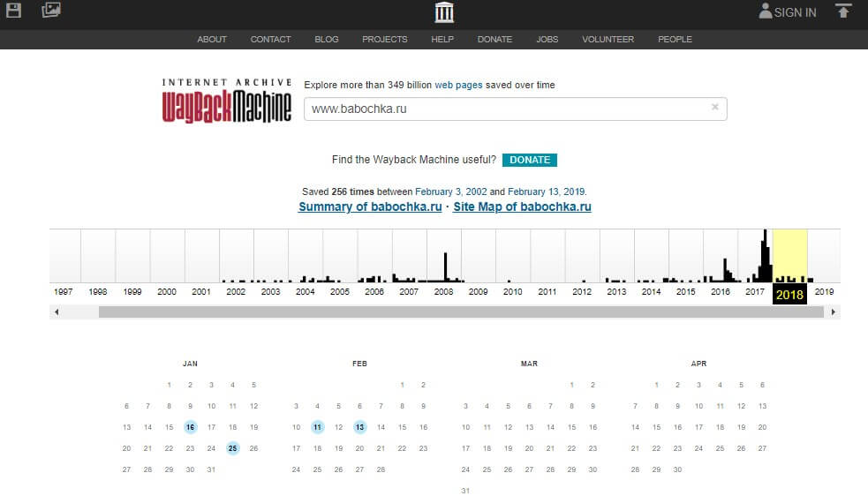Click the tall 2017 capture spike
The height and width of the screenshot is (503, 868).
tap(765, 256)
